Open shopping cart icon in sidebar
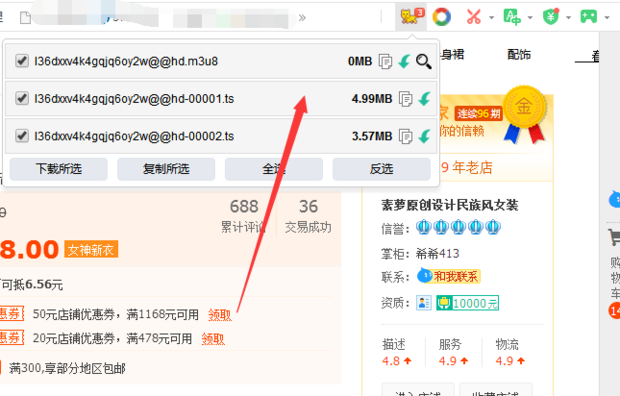Viewport: 620px width, 396px height. click(x=614, y=237)
